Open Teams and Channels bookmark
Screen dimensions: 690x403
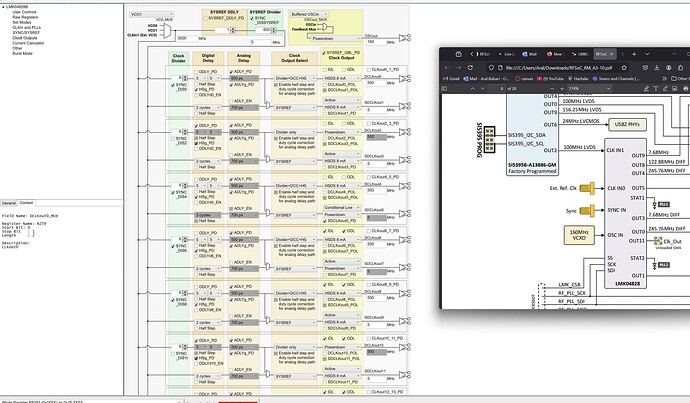pyautogui.click(x=616, y=78)
